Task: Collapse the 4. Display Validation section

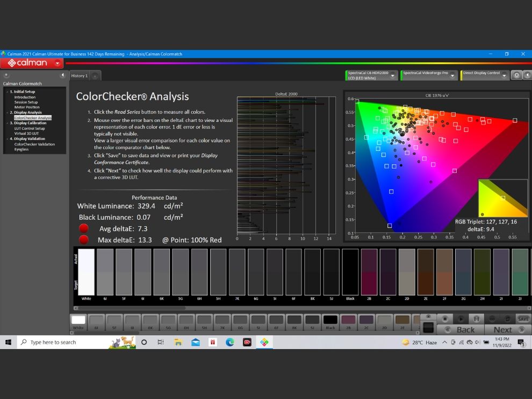Action: pos(7,139)
